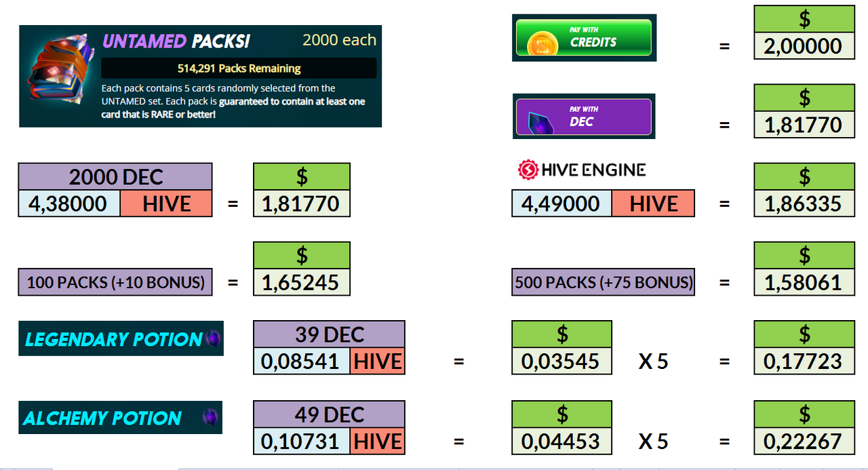Select the 0,22267 value cell
The image size is (868, 470).
(x=804, y=441)
